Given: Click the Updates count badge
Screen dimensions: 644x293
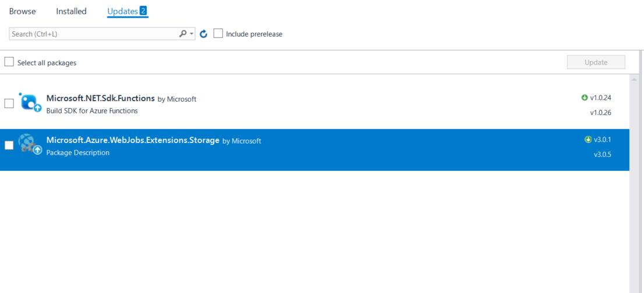Looking at the screenshot, I should (x=143, y=11).
